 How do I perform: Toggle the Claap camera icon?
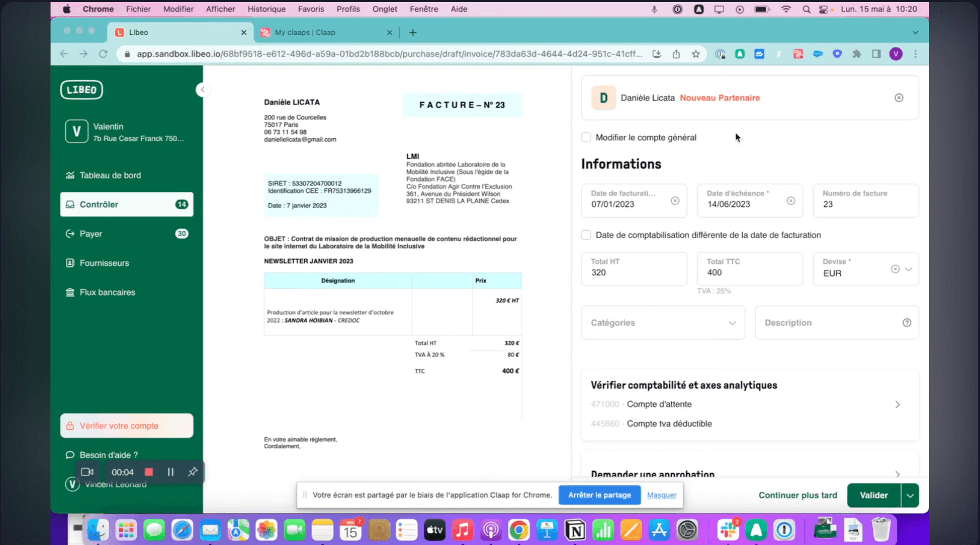[87, 472]
